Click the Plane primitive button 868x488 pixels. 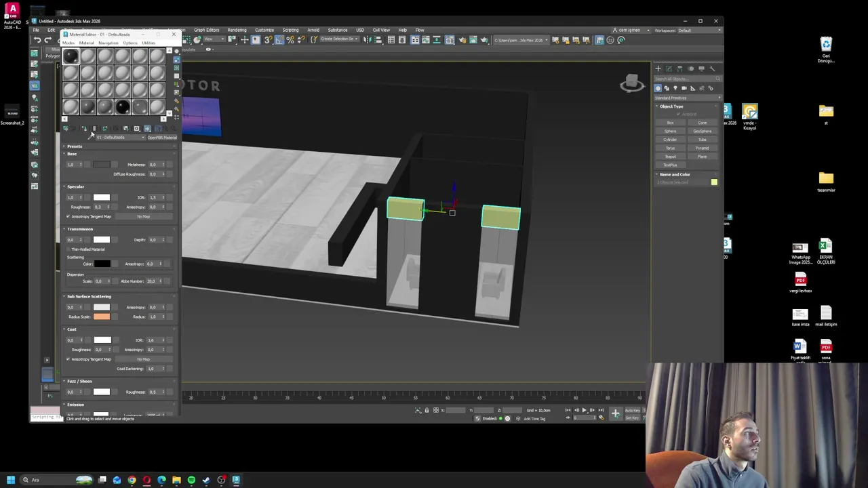click(702, 157)
